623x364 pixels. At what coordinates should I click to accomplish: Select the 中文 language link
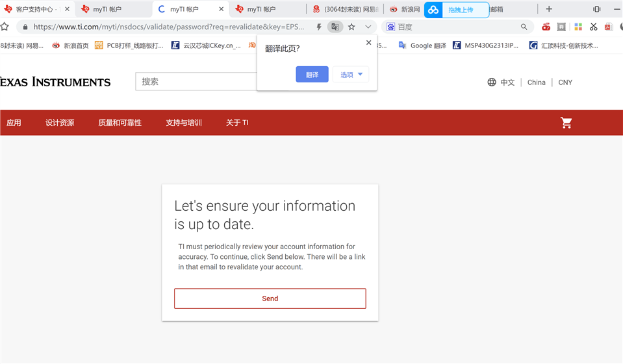[x=507, y=82]
